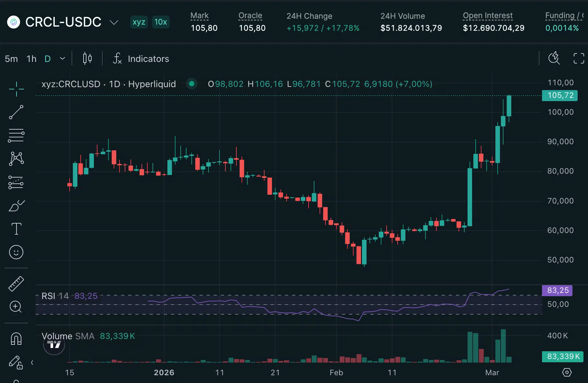588x383 pixels.
Task: Select the crosshair cursor tool
Action: 16,89
